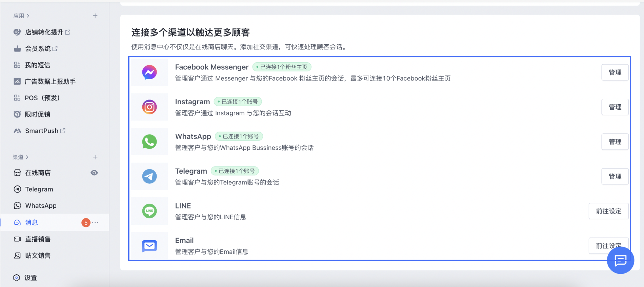Click 管理 for Facebook Messenger
Screen dimensions: 644x287
tap(615, 72)
